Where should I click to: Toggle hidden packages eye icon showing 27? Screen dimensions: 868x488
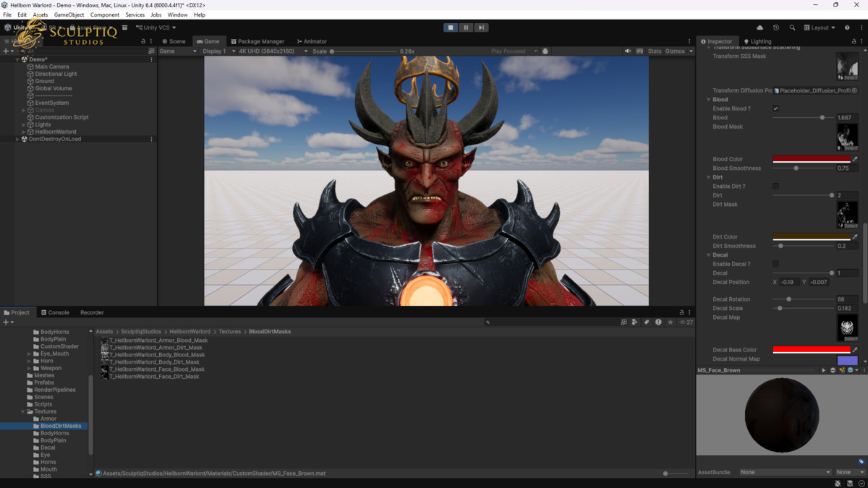pyautogui.click(x=686, y=322)
